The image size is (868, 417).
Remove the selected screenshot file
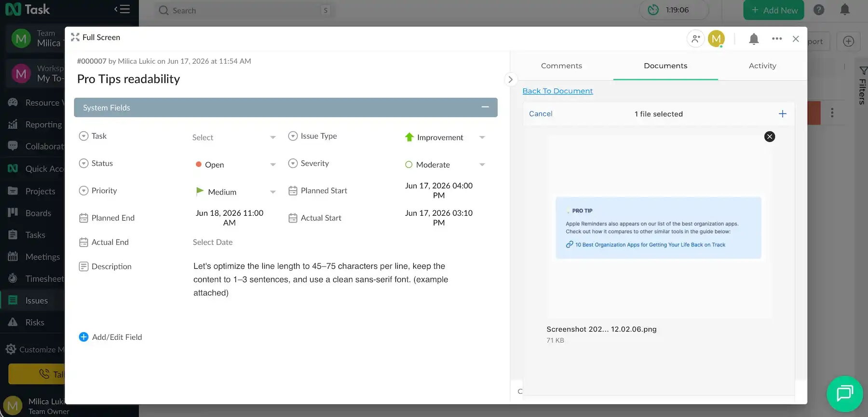[x=770, y=137]
